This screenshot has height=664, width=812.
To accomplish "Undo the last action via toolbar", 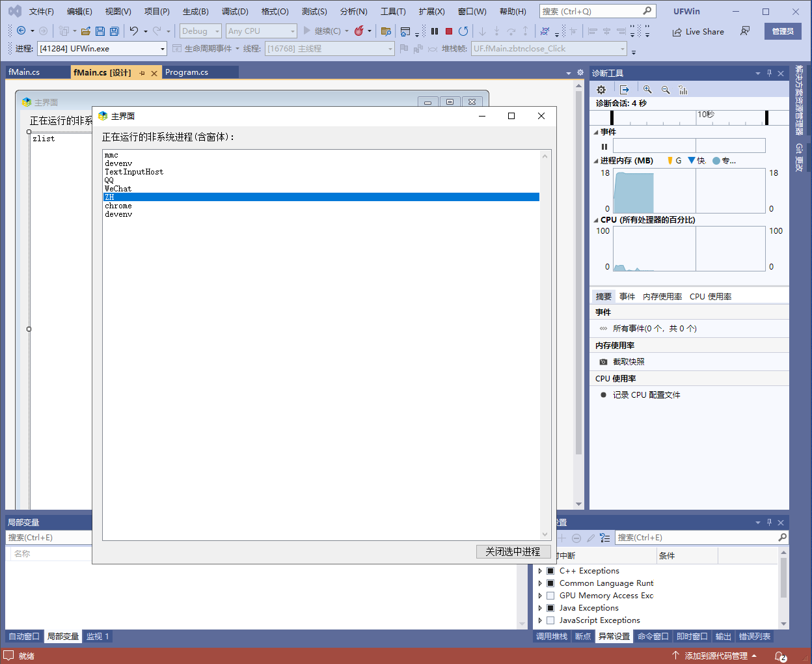I will (x=134, y=31).
